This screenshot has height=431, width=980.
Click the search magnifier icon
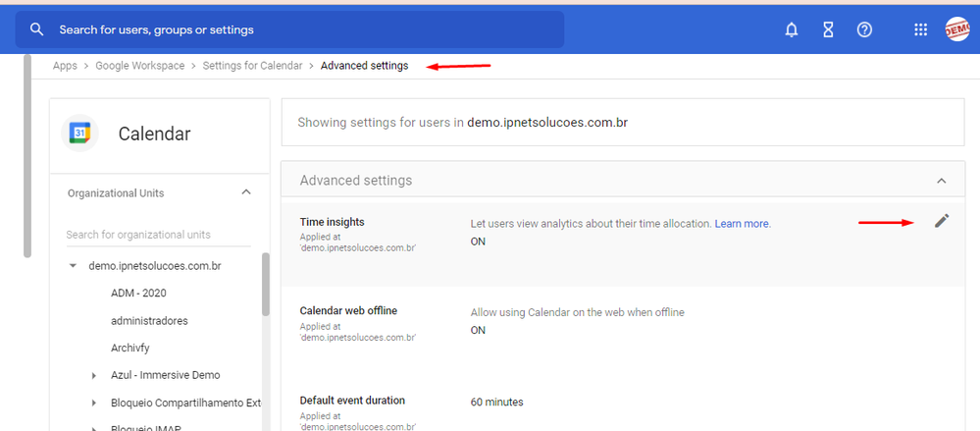37,29
